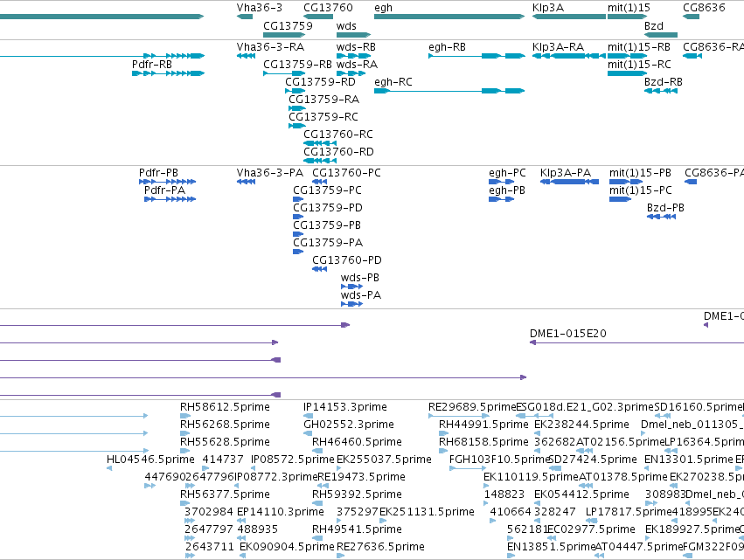The width and height of the screenshot is (744, 560).
Task: Select protein Pdfr-PA
Action: 164,190
